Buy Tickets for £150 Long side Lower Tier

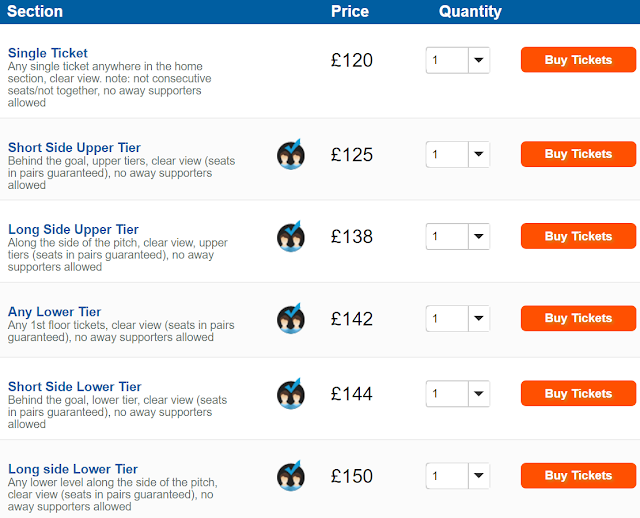578,475
